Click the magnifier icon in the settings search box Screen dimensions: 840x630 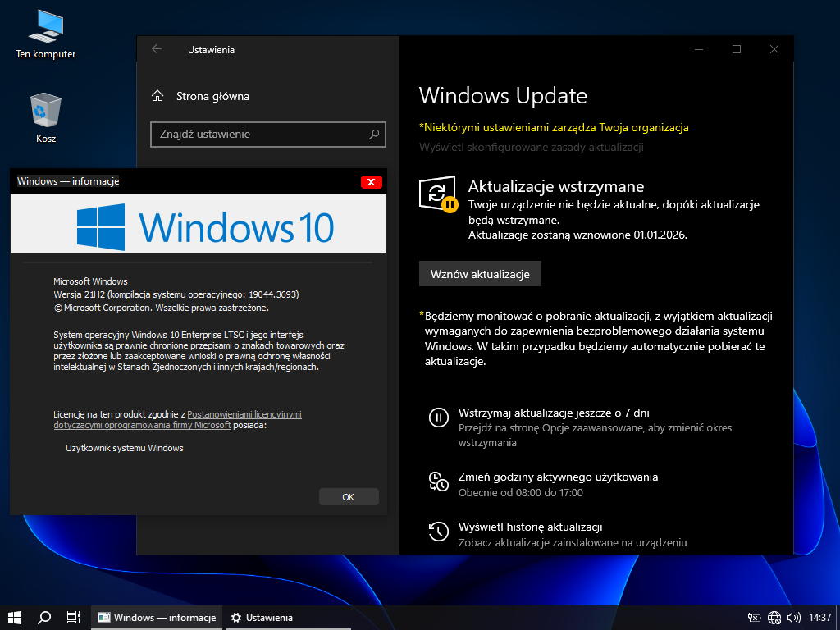pyautogui.click(x=374, y=134)
